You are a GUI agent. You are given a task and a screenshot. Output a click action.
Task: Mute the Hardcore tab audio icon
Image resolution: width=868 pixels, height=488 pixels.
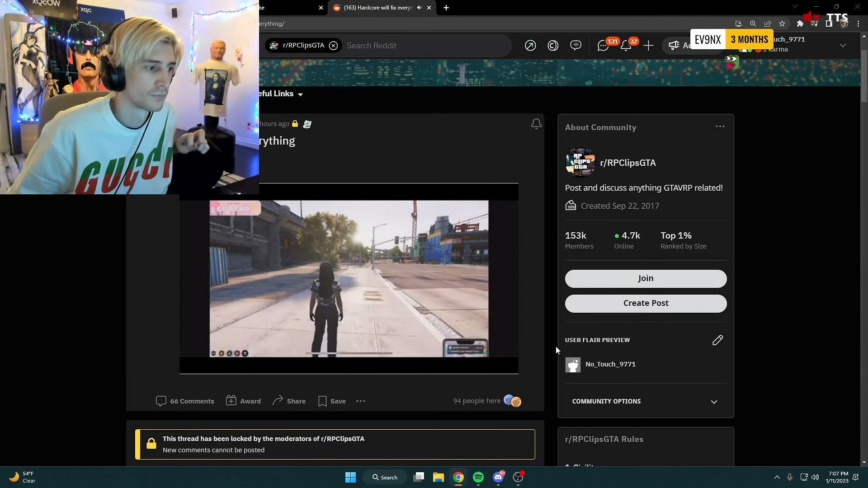(x=419, y=8)
